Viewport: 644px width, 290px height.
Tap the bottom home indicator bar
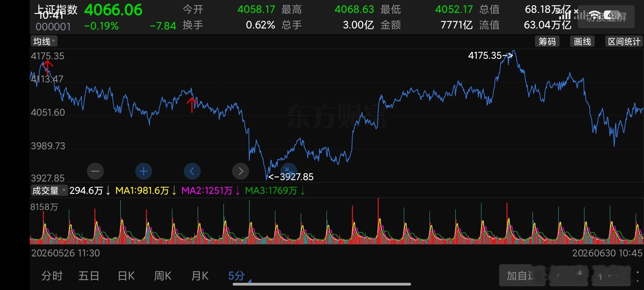(x=322, y=284)
